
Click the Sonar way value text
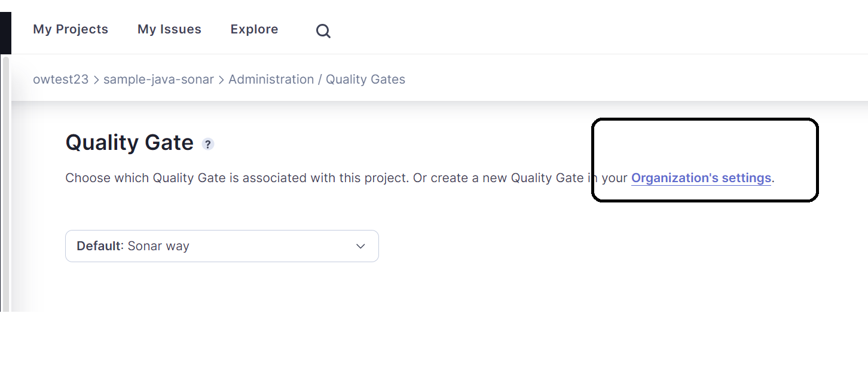tap(158, 246)
